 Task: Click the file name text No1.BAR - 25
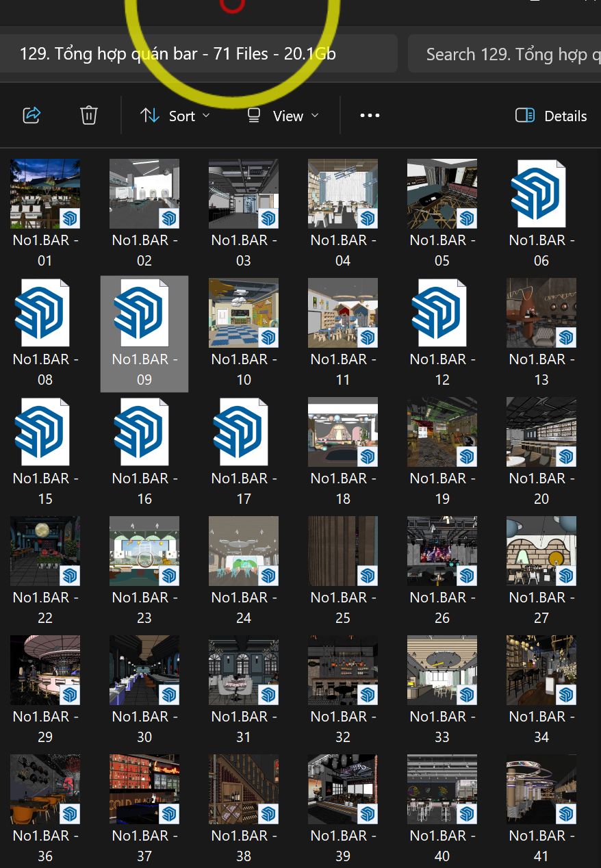[x=343, y=608]
